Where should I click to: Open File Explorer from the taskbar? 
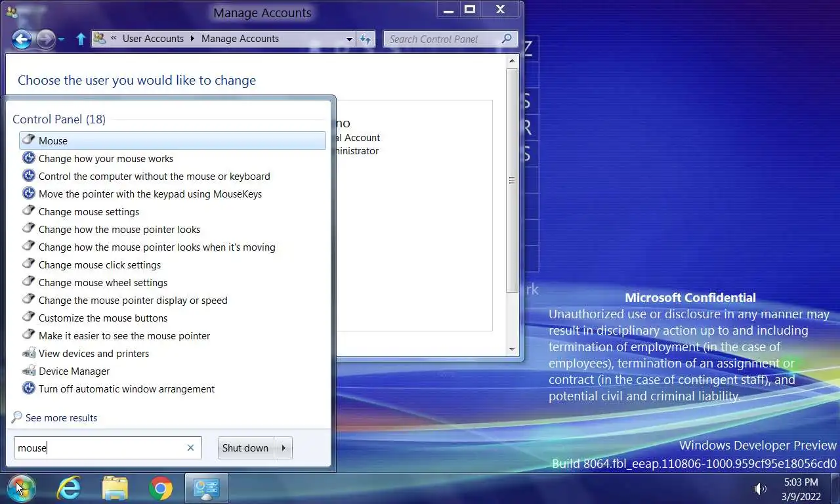click(115, 488)
